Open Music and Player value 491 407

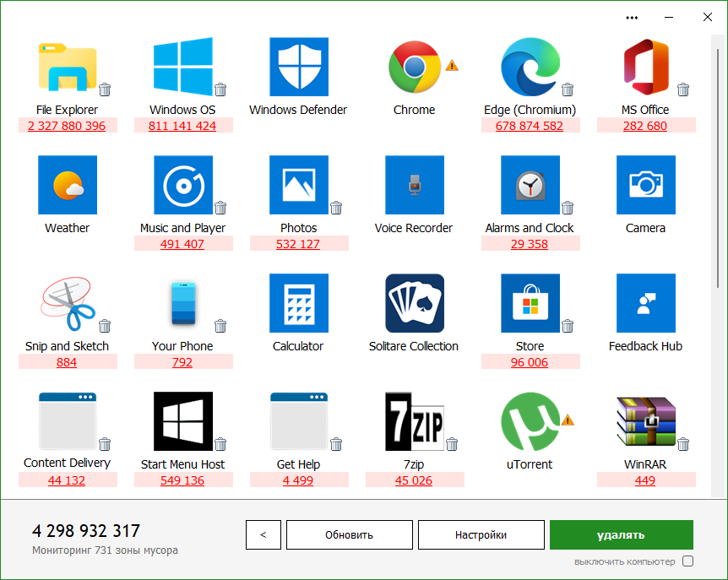(x=183, y=244)
